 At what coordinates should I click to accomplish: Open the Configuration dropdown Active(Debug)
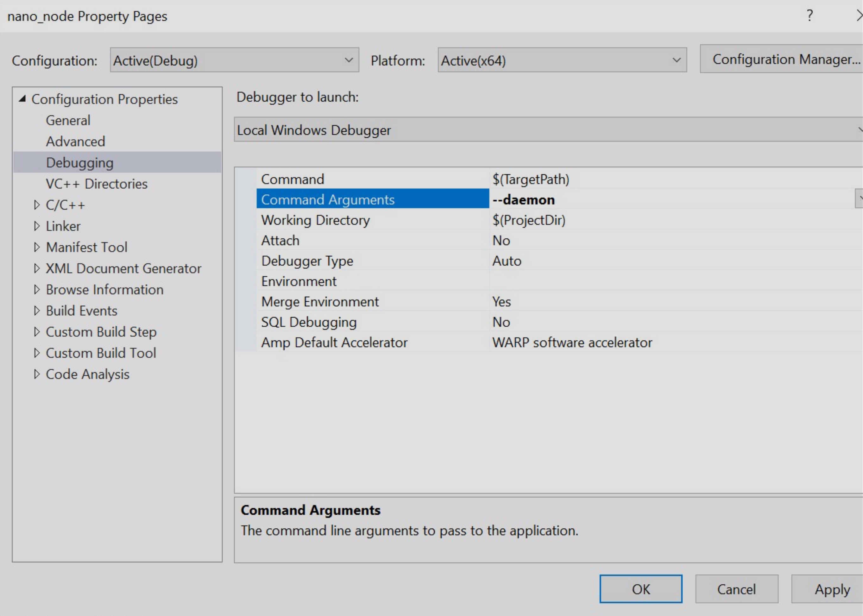(234, 60)
